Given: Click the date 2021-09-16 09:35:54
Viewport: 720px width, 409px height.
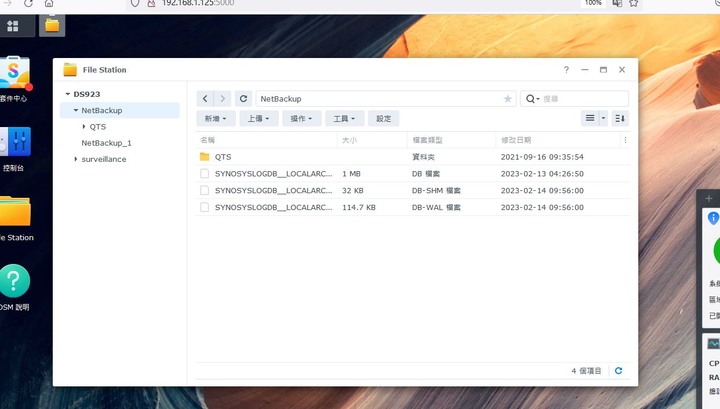Looking at the screenshot, I should [x=542, y=157].
